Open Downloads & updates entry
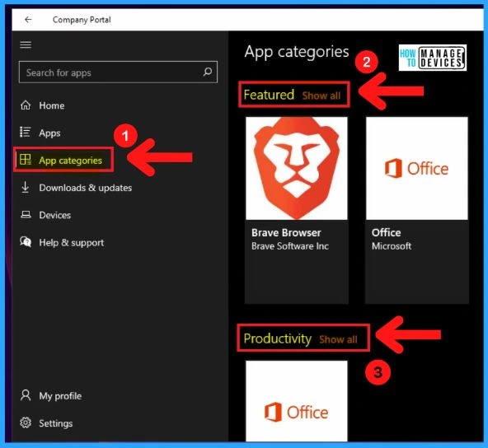This screenshot has width=488, height=448. pyautogui.click(x=86, y=188)
